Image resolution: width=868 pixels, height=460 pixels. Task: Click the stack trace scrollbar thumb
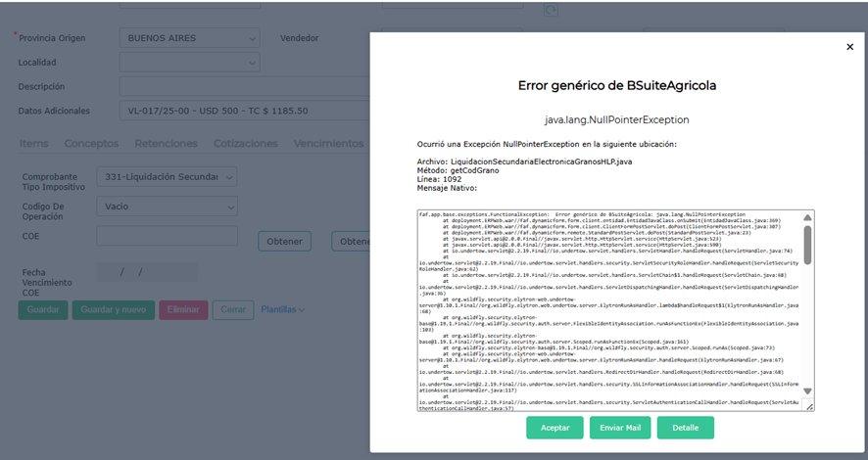point(807,245)
